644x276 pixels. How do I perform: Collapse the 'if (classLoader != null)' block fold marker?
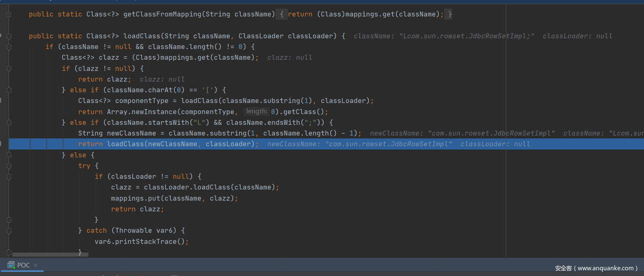(x=9, y=177)
